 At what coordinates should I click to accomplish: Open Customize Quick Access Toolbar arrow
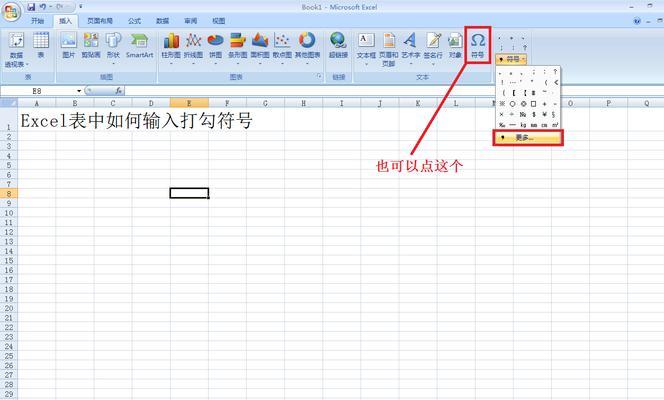80,7
